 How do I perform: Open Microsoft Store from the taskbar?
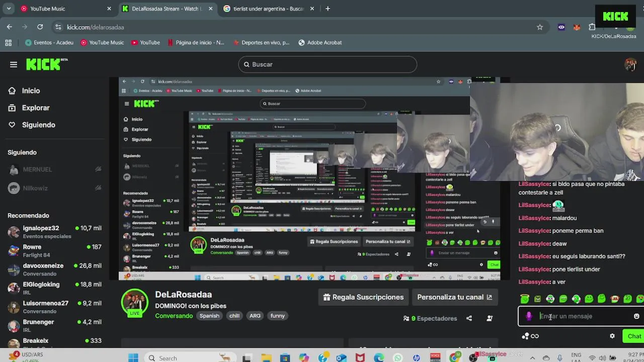(x=285, y=358)
